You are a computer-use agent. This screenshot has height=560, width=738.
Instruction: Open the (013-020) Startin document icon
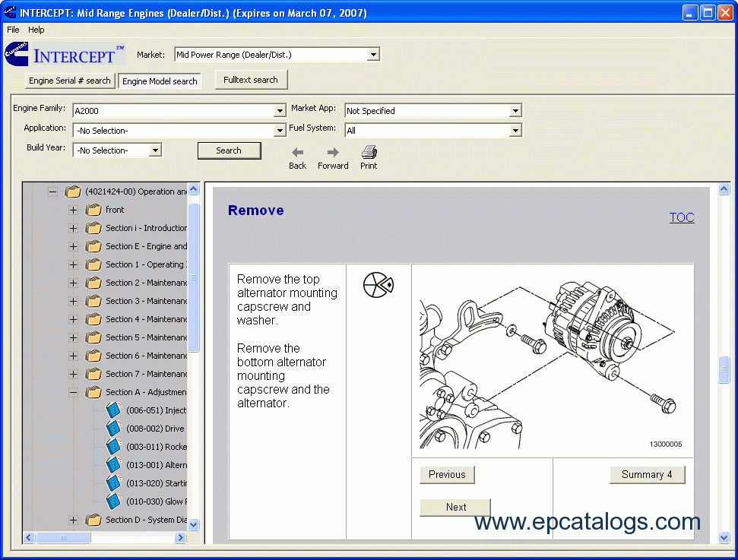point(113,482)
